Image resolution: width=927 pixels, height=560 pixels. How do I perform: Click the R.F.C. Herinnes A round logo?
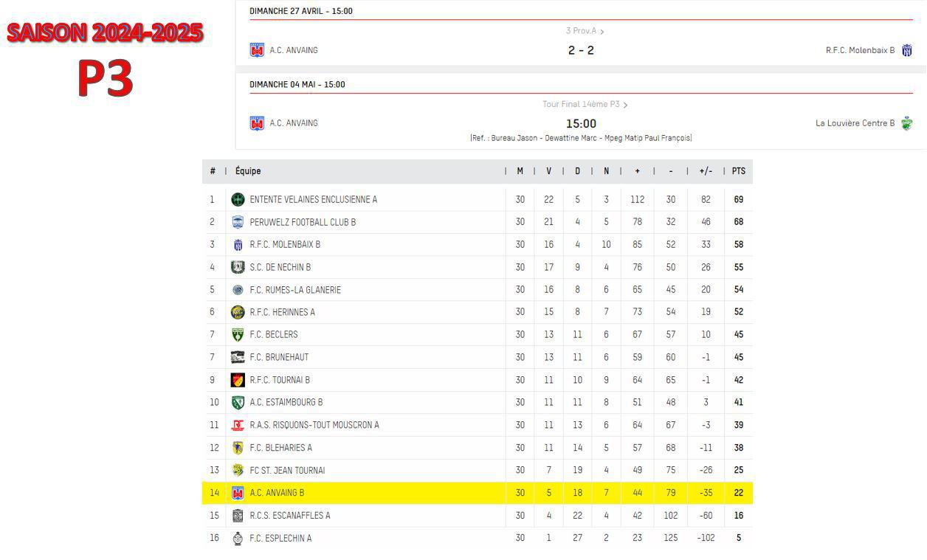(x=238, y=312)
